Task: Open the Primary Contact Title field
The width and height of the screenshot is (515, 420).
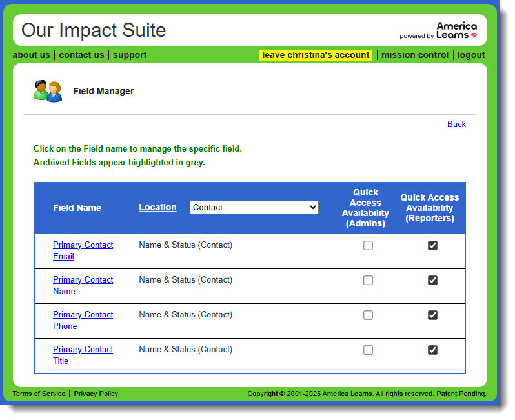Action: [x=83, y=355]
